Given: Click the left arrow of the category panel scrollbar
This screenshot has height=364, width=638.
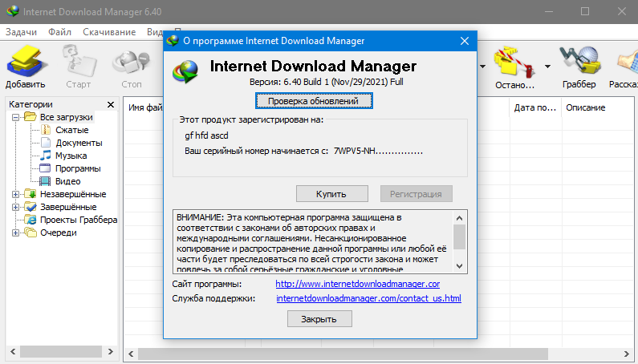Looking at the screenshot, I should pos(13,351).
